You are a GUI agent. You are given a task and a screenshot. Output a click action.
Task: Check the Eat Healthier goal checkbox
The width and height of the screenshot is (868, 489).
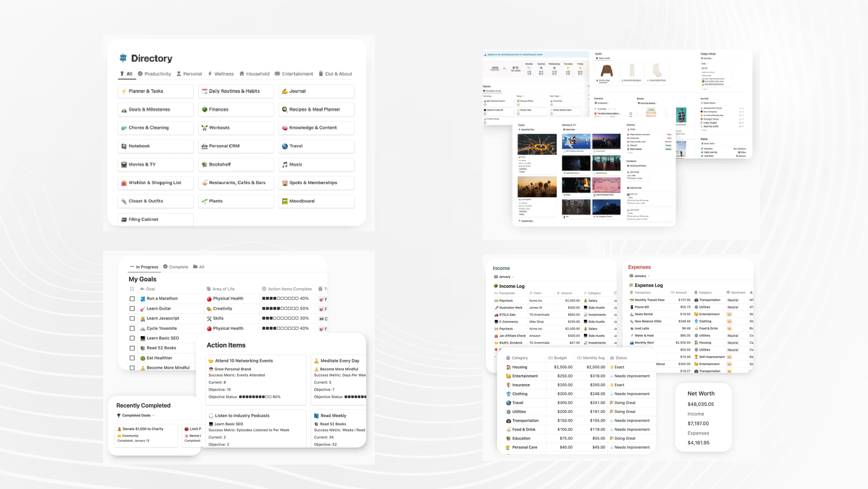point(132,358)
